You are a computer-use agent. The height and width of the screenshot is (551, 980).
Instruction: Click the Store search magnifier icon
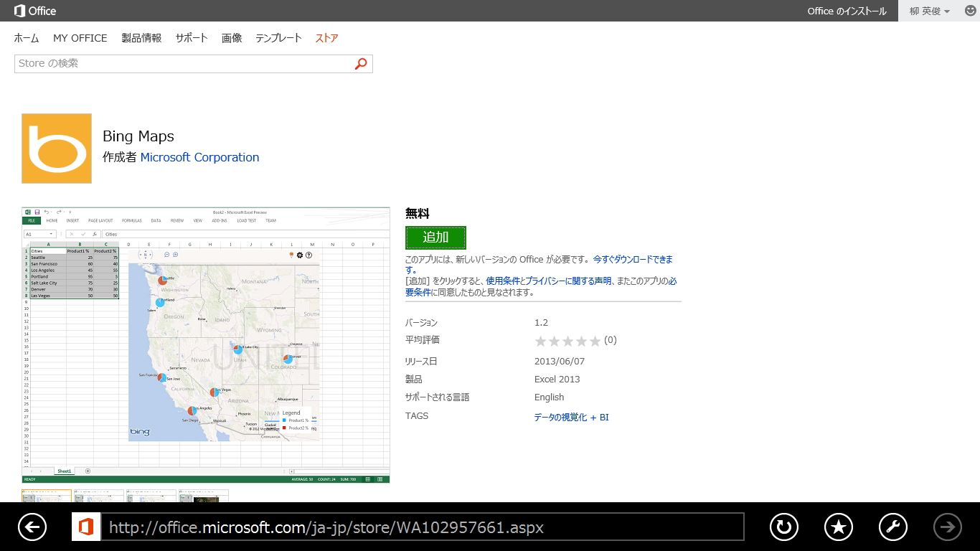coord(361,64)
